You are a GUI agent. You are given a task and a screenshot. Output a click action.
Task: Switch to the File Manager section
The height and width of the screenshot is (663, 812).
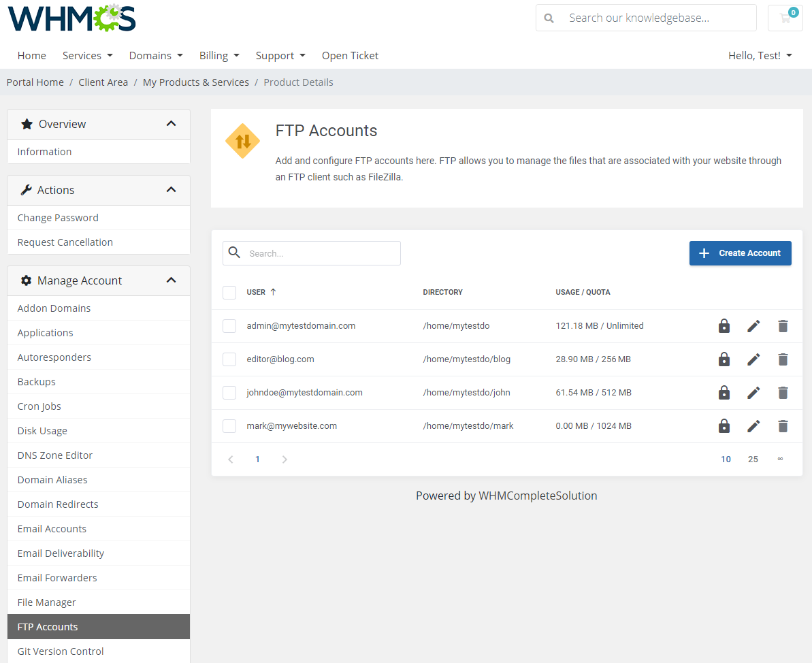click(x=47, y=602)
